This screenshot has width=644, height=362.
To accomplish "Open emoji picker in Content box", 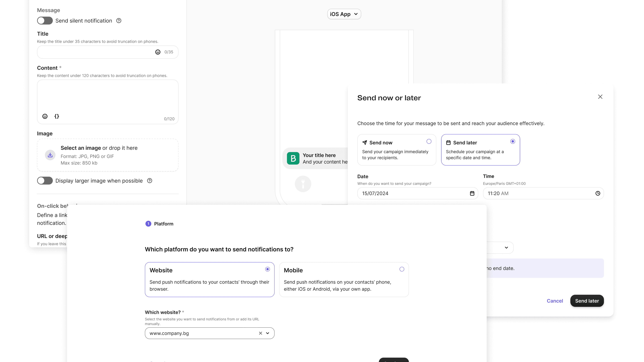I will (45, 116).
